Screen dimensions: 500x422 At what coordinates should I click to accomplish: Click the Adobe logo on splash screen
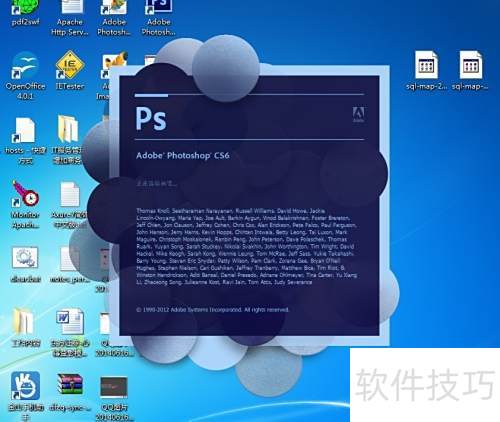pos(359,114)
